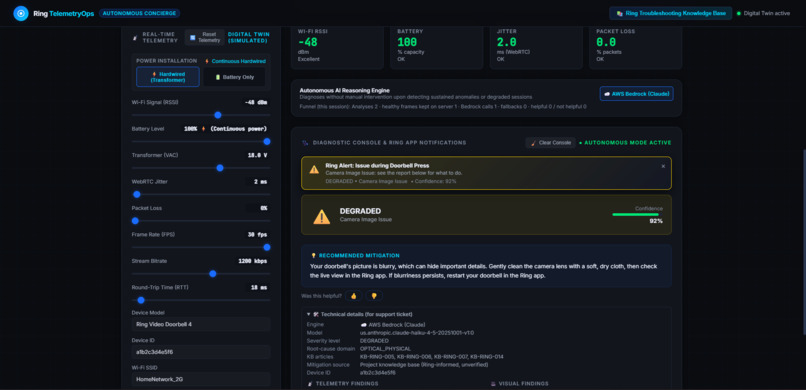Select Hardwired (Transformer) power option
Screen dimensions: 806x390
click(x=168, y=77)
